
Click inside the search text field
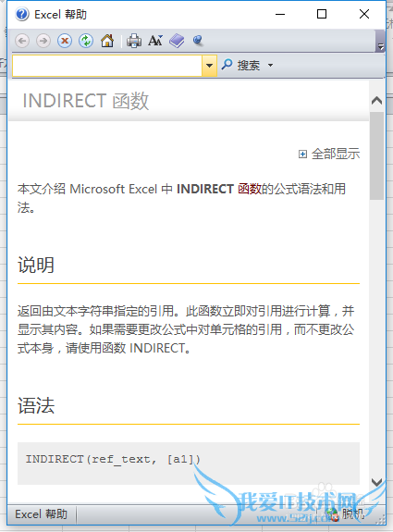pyautogui.click(x=107, y=65)
